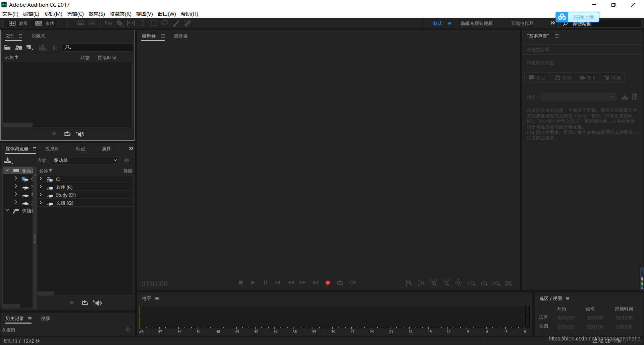Click Open File folder icon in Files panel
Image resolution: width=644 pixels, height=345 pixels.
tap(7, 48)
